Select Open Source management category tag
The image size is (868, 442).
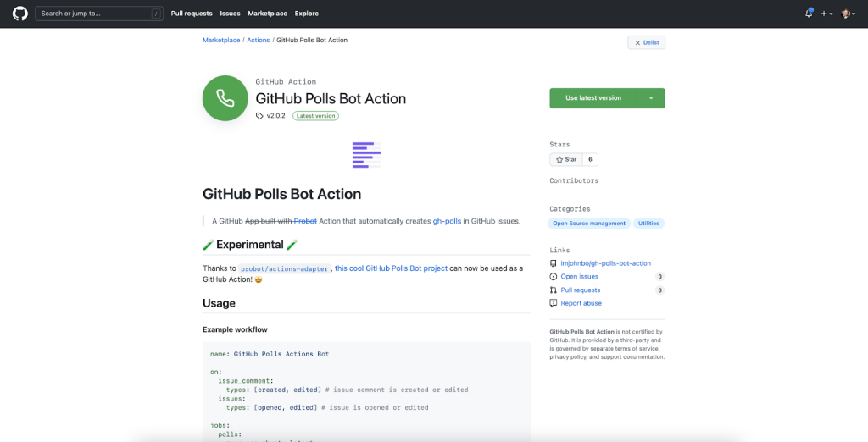(589, 224)
